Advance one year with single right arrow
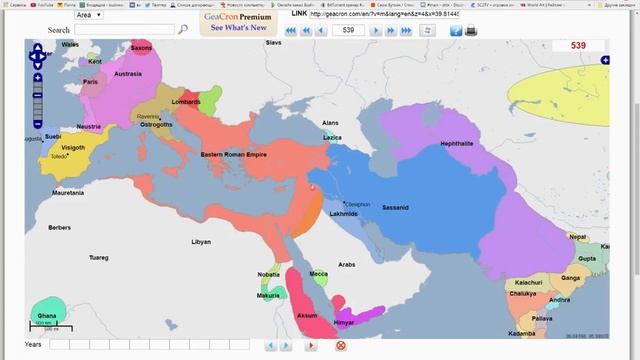This screenshot has width=640, height=360. point(376,31)
